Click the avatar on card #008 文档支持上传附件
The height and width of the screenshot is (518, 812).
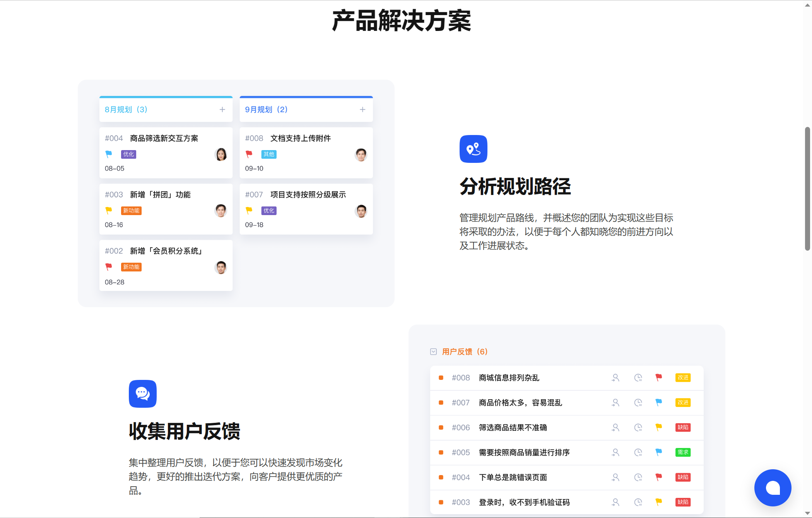[x=361, y=154]
